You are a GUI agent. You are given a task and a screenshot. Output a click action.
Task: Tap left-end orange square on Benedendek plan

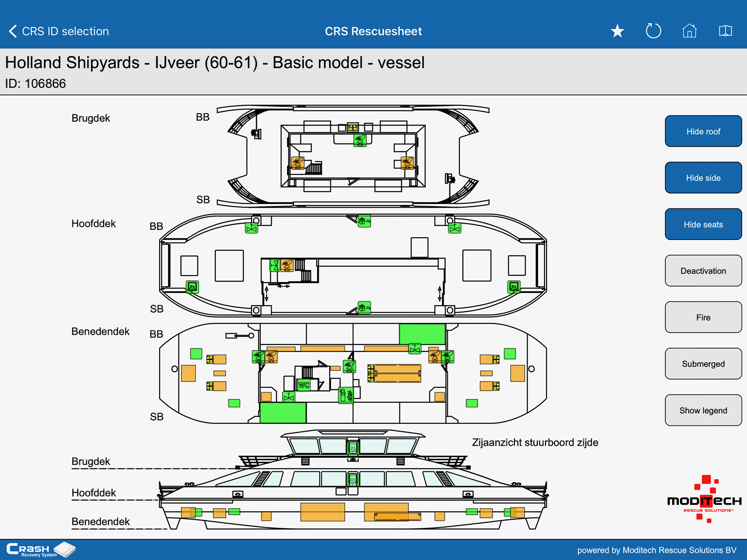click(188, 373)
